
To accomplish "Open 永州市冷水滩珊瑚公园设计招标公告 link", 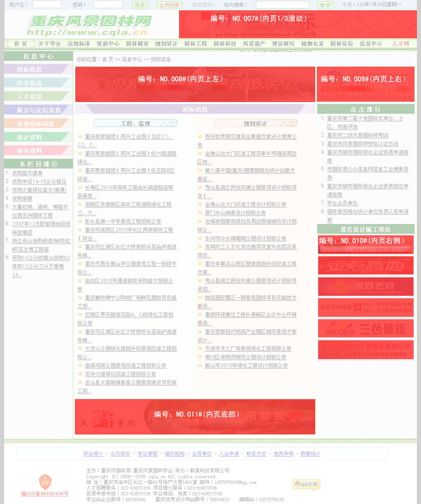I will click(x=246, y=238).
